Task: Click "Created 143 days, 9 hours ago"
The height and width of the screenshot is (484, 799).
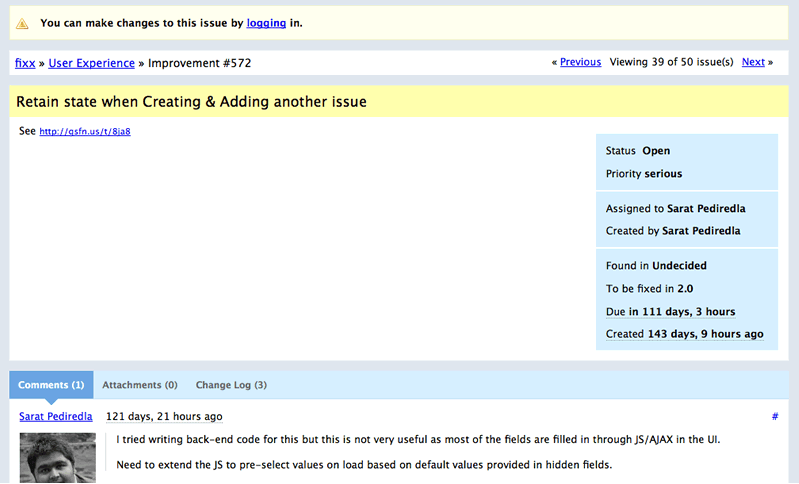Action: (685, 334)
